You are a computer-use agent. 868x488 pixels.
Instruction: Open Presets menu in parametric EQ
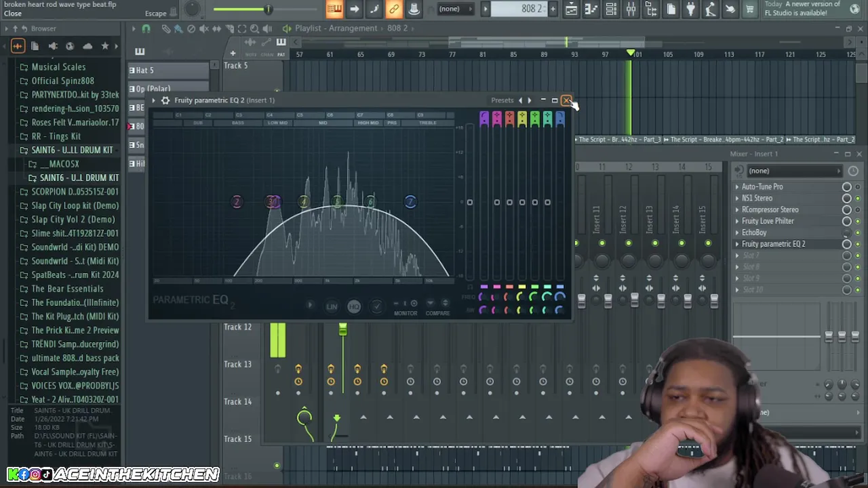[x=502, y=100]
